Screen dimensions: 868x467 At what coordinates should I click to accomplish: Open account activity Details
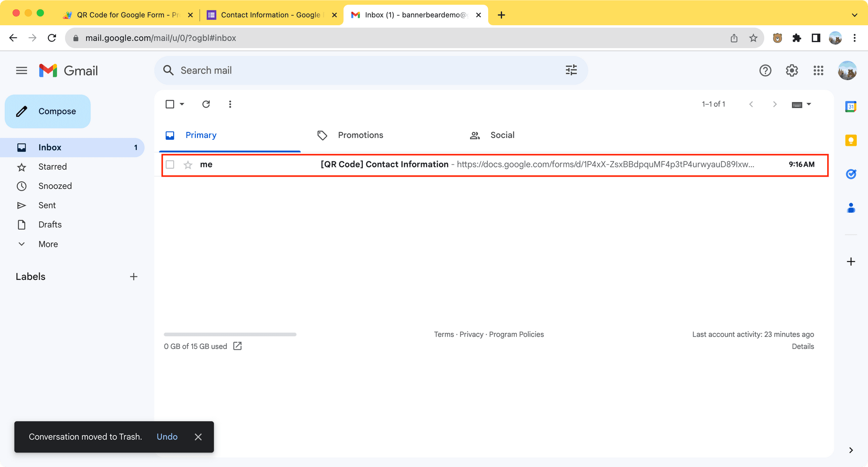click(803, 346)
